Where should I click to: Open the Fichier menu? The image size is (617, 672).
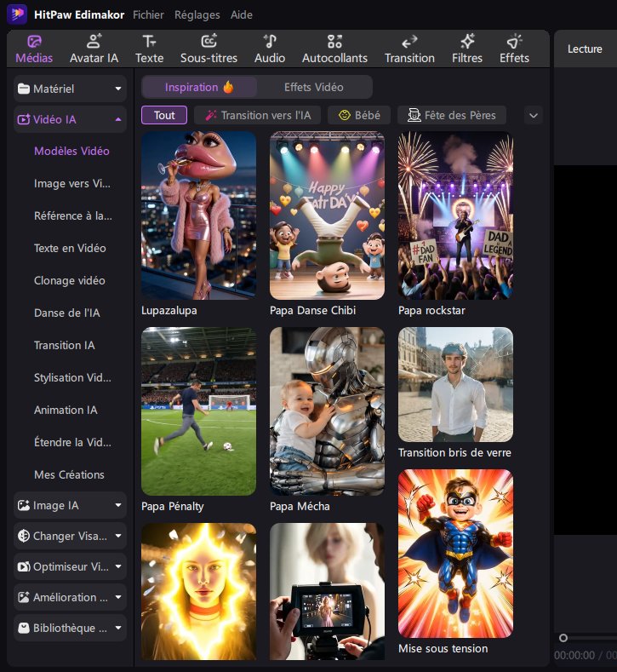(148, 14)
